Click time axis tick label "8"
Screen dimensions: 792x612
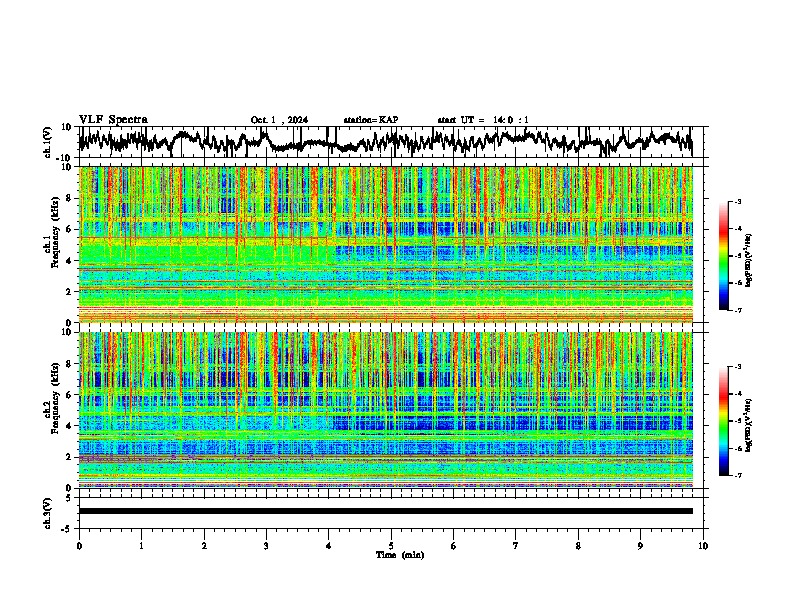(578, 546)
